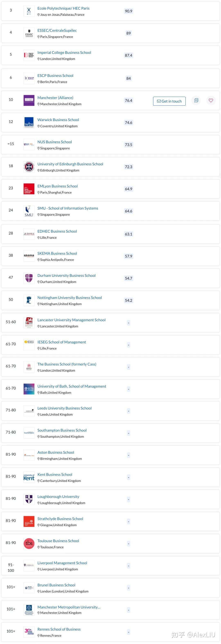Click the 90.9 score for Ecole Polytechnique
Screen dimensions: 221x644
(x=129, y=11)
